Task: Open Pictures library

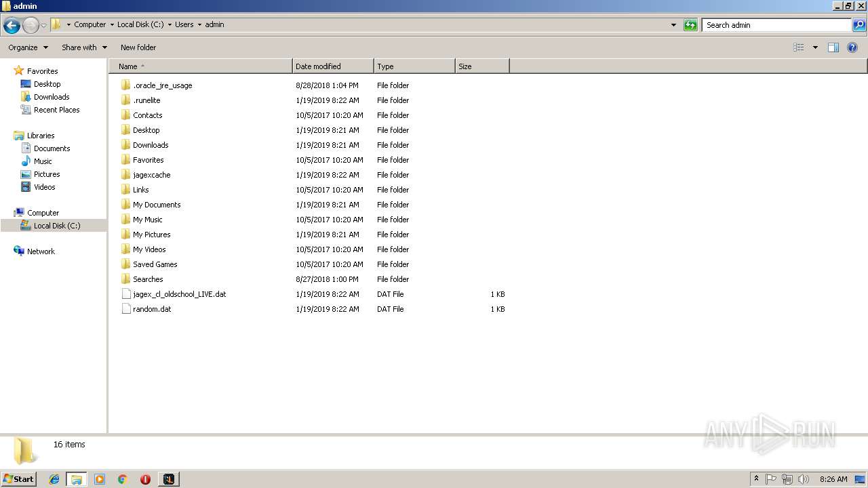Action: [x=47, y=174]
